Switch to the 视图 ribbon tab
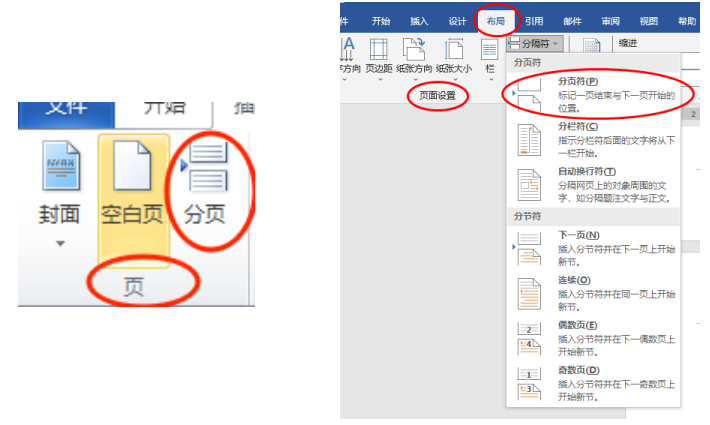Screen dimensions: 710x425 648,21
